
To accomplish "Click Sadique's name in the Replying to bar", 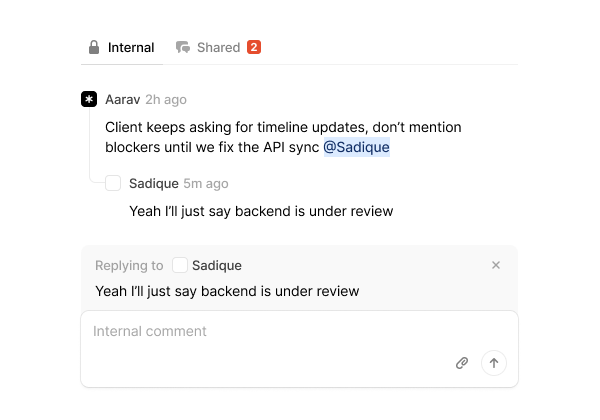I will click(x=217, y=265).
